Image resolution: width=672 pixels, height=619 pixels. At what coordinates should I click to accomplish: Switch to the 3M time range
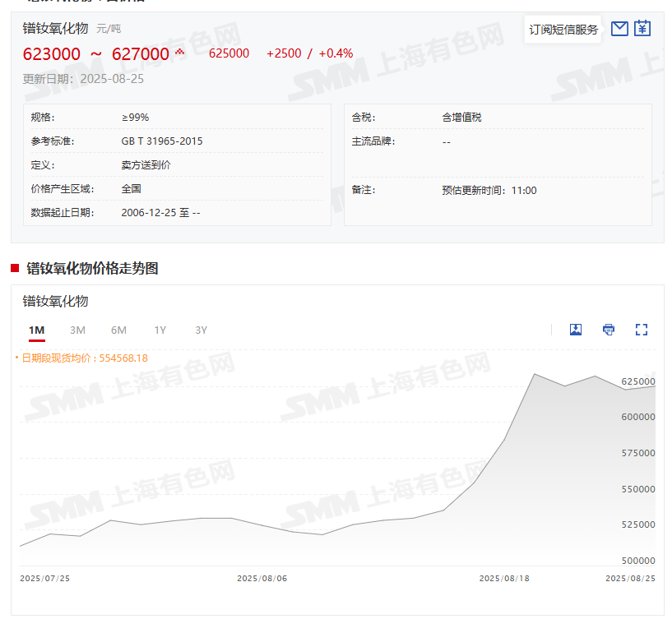[77, 330]
